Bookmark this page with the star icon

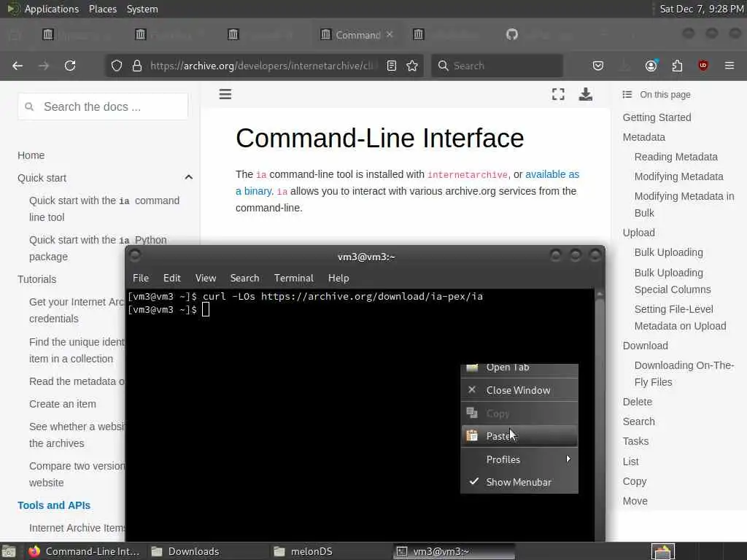413,66
